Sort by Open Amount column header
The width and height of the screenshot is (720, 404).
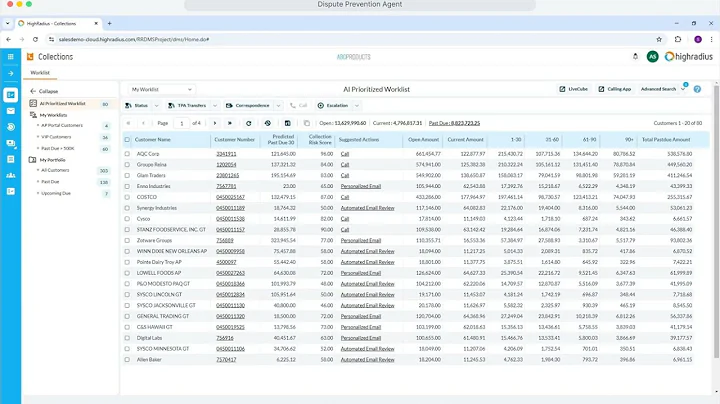click(423, 140)
